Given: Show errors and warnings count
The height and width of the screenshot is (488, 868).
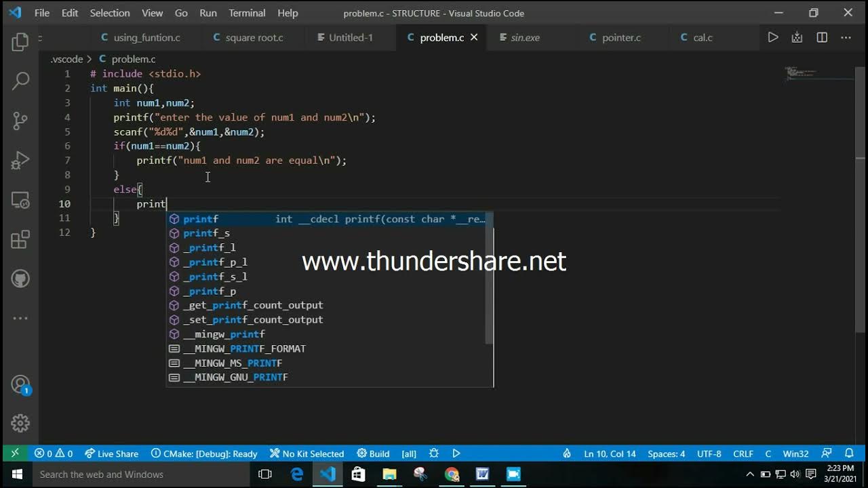Looking at the screenshot, I should click(54, 453).
